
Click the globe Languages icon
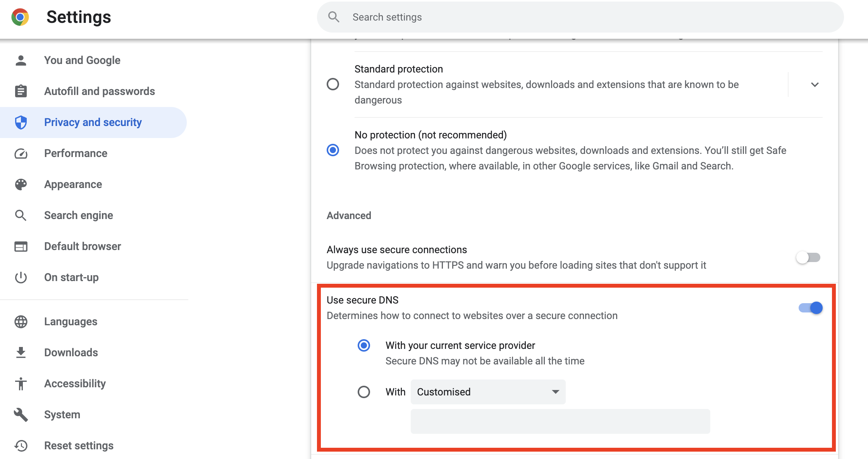tap(21, 322)
